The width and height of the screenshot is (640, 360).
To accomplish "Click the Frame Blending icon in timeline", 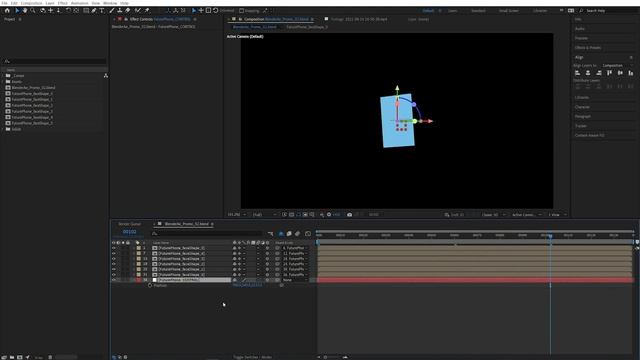I will coord(289,233).
